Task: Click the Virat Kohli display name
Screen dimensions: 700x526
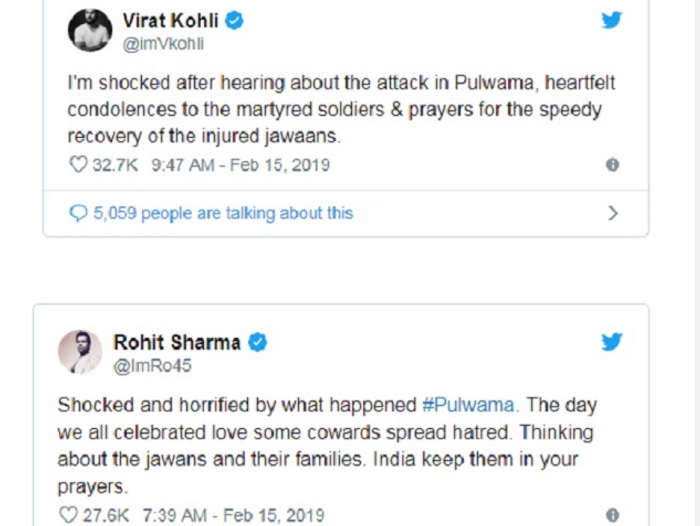Action: coord(171,21)
